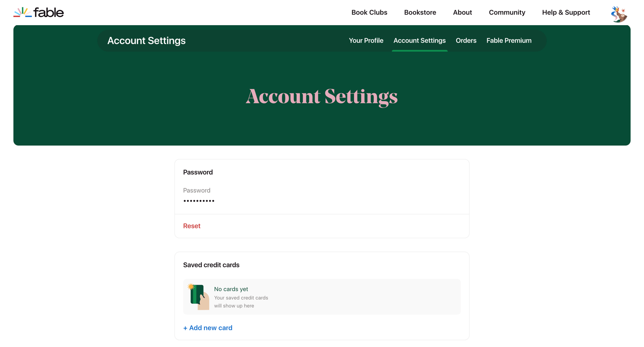Click the 'Your saved credit cards' text
Image resolution: width=644 pixels, height=347 pixels.
click(241, 302)
